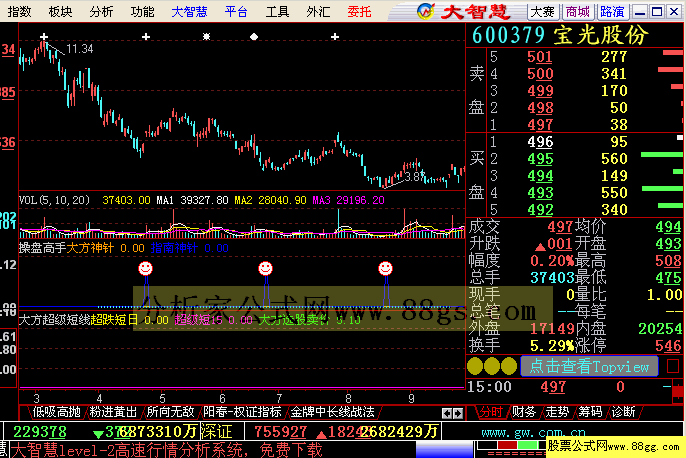This screenshot has height=458, width=686.
Task: Click the diamond marker above chart
Action: (254, 37)
